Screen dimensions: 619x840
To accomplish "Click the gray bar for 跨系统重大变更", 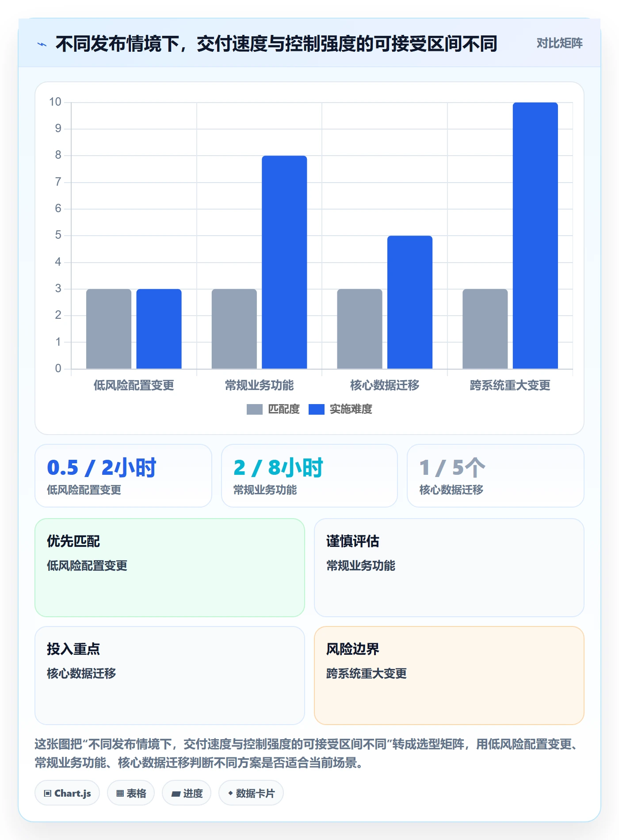I will coord(485,329).
